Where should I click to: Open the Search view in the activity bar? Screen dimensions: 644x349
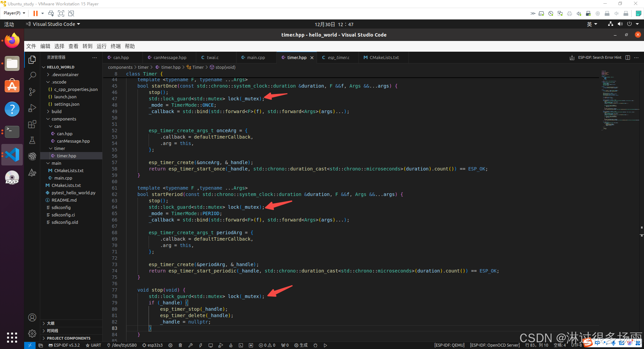[32, 76]
